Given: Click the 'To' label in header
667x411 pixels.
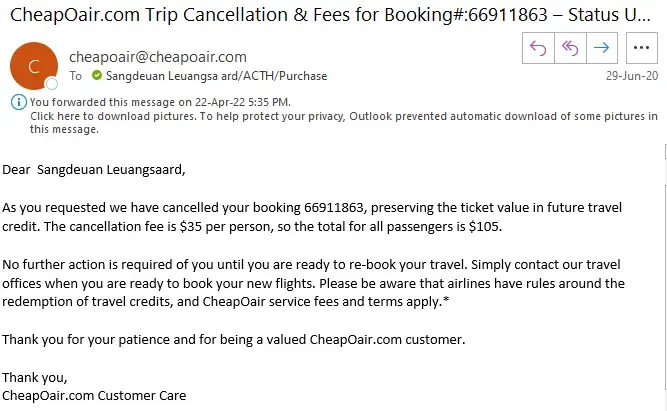Looking at the screenshot, I should (77, 76).
